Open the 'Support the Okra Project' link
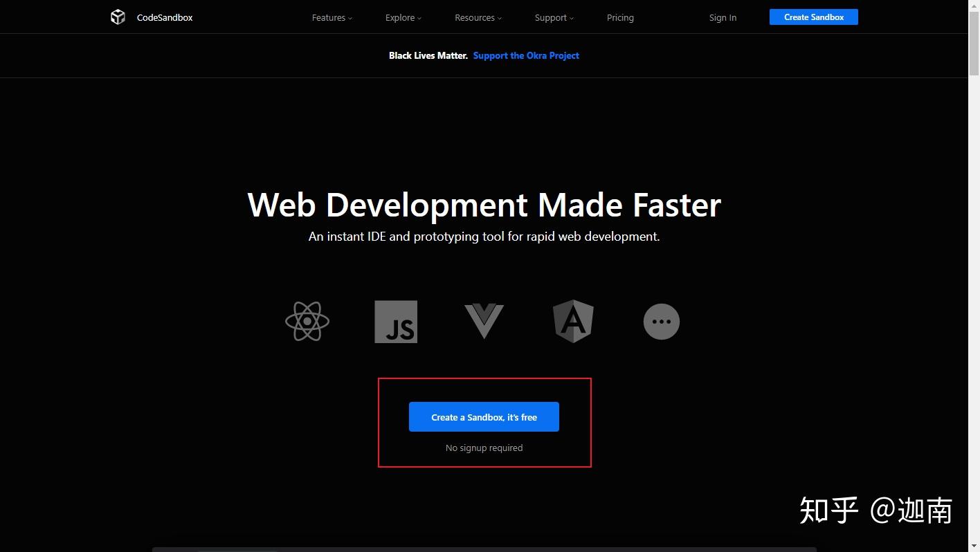Screen dimensions: 980x552 point(526,55)
